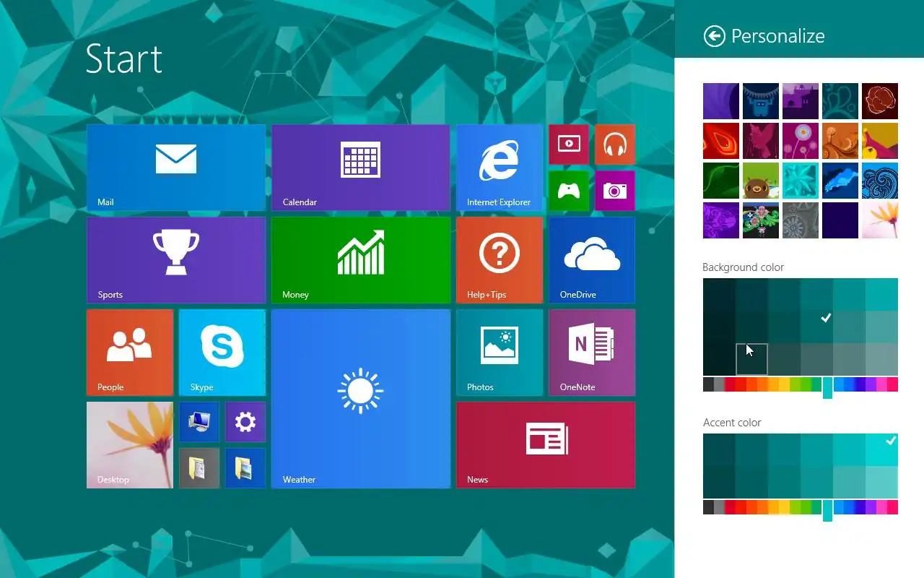
Task: Select the red flame swirl background
Action: 721,141
